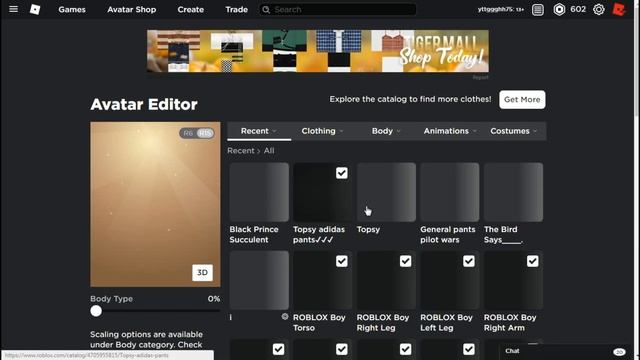Uncheck ROBLOX Boy Right Leg checkbox
The height and width of the screenshot is (360, 640).
405,261
